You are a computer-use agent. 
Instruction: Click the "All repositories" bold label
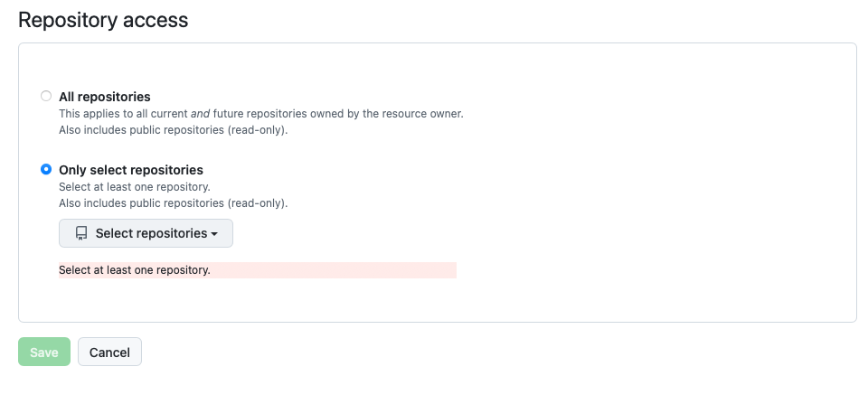104,96
